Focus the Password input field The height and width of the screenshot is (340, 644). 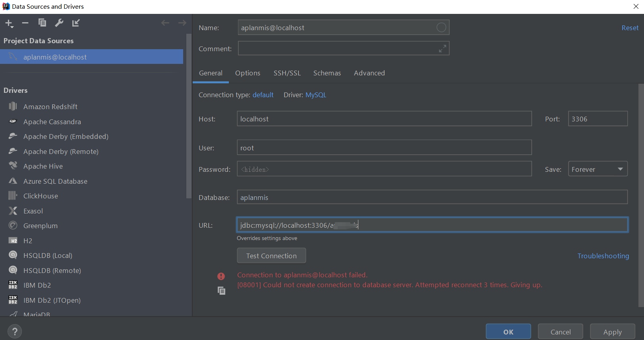[x=384, y=169]
